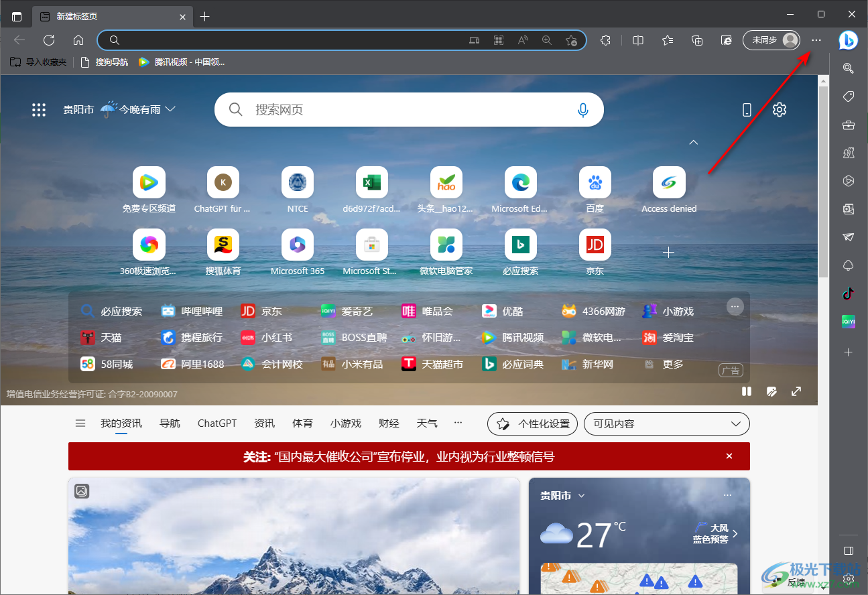Open the mountain news image thumbnail
The image size is (868, 595).
point(294,535)
